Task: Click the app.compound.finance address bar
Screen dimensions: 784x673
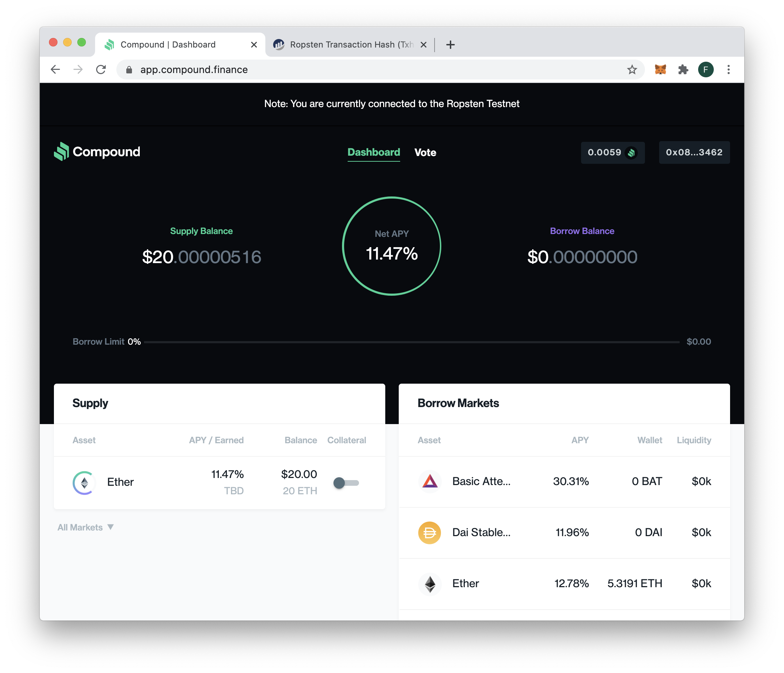Action: pos(380,69)
